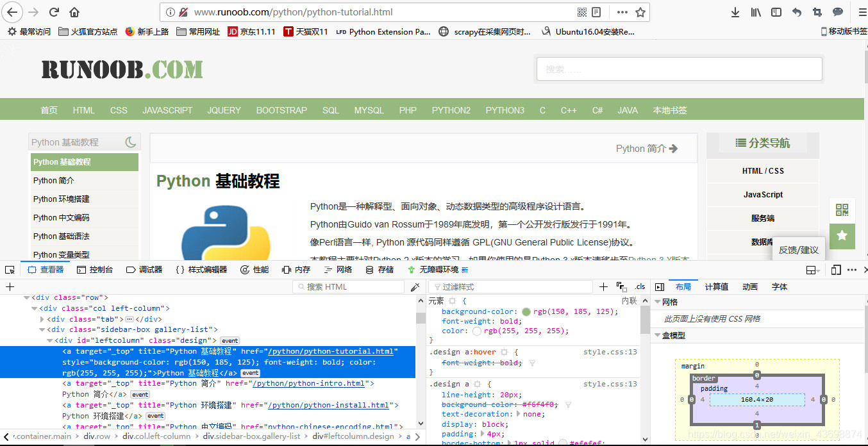
Task: Open DevTools three-dot options menu
Action: 851,270
